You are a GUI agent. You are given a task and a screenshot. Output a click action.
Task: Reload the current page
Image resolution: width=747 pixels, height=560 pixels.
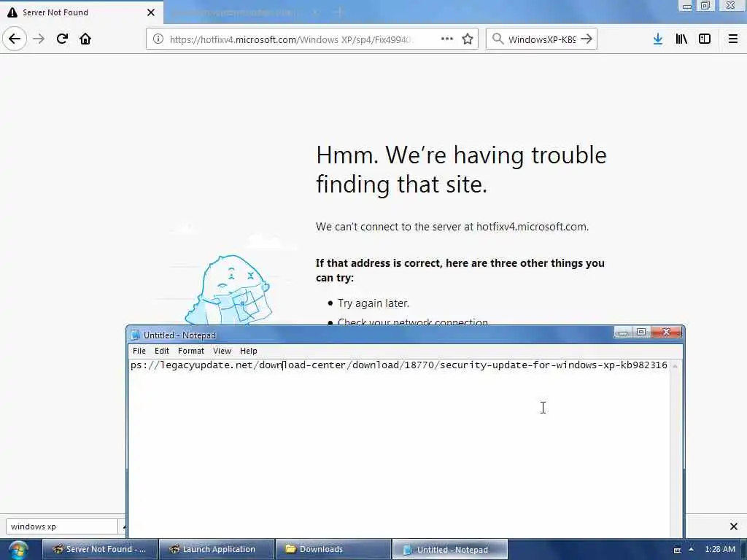pos(63,39)
